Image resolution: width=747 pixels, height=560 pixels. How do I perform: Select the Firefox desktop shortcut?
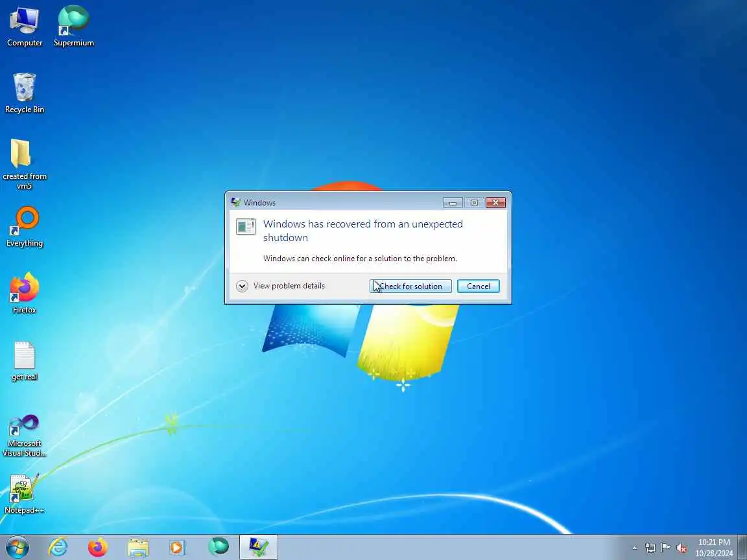click(x=24, y=294)
